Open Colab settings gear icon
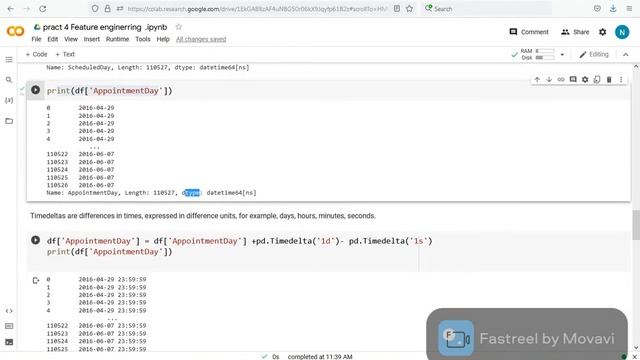Viewport: 640px width, 360px height. (x=602, y=32)
